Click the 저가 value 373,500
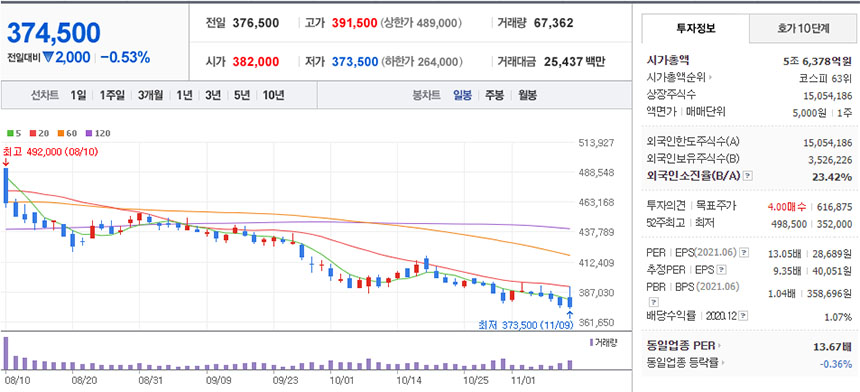This screenshot has width=860, height=392. pyautogui.click(x=354, y=62)
